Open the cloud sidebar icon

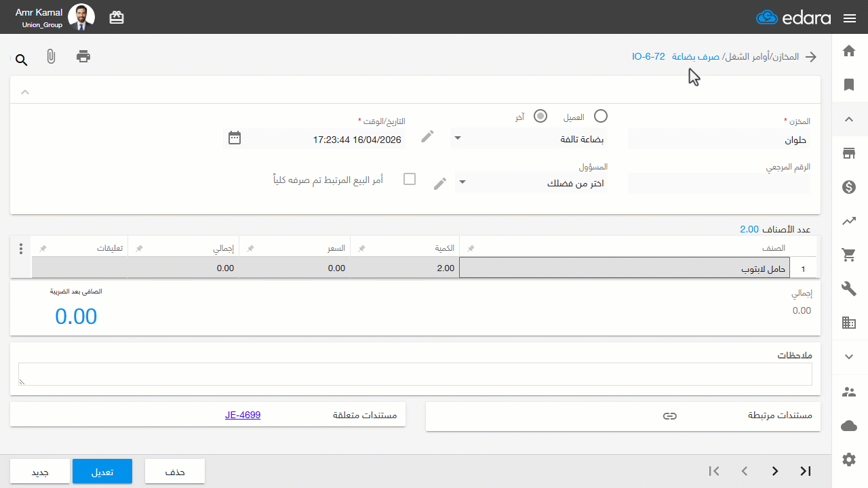tap(849, 426)
